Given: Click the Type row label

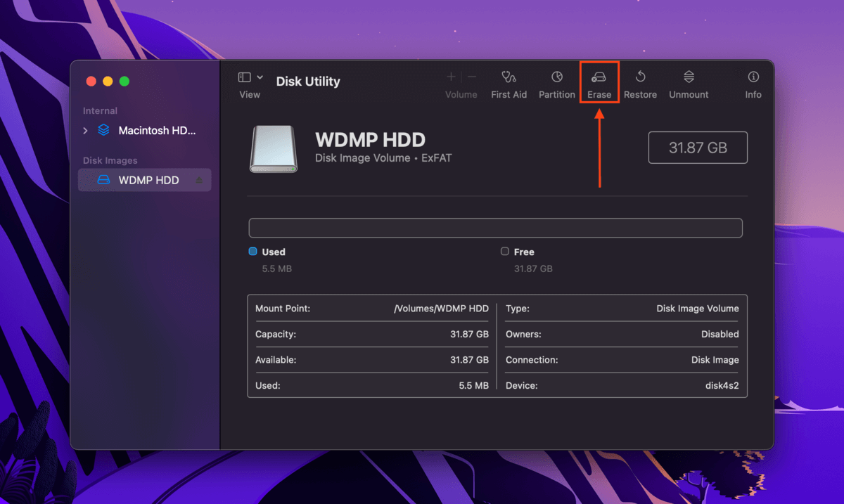Looking at the screenshot, I should click(518, 309).
